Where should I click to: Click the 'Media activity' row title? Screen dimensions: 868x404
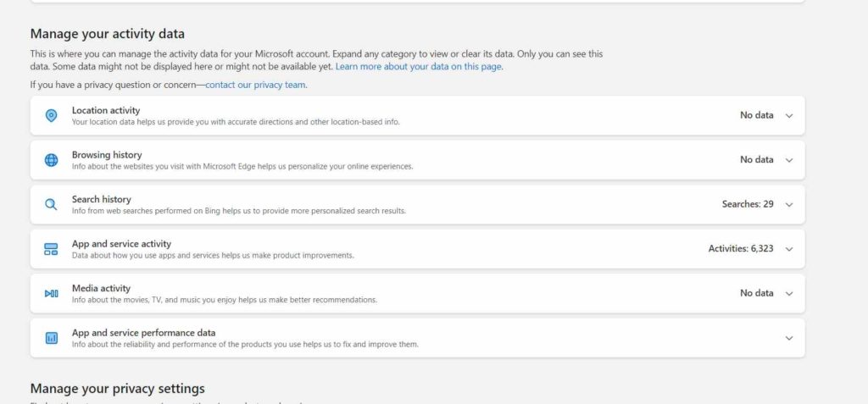click(x=101, y=288)
